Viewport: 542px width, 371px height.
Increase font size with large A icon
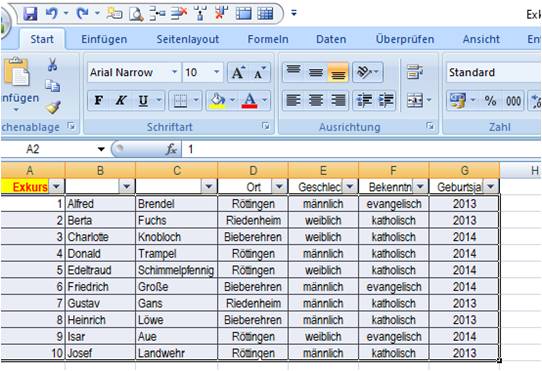(x=238, y=73)
